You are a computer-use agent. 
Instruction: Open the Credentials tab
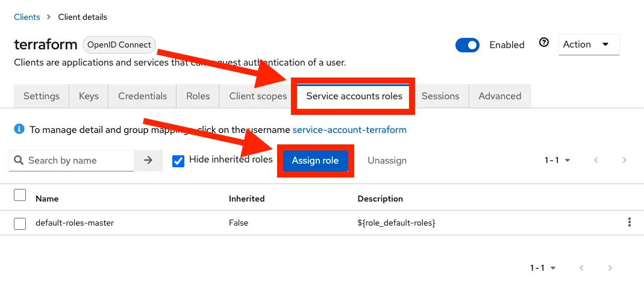(x=143, y=96)
